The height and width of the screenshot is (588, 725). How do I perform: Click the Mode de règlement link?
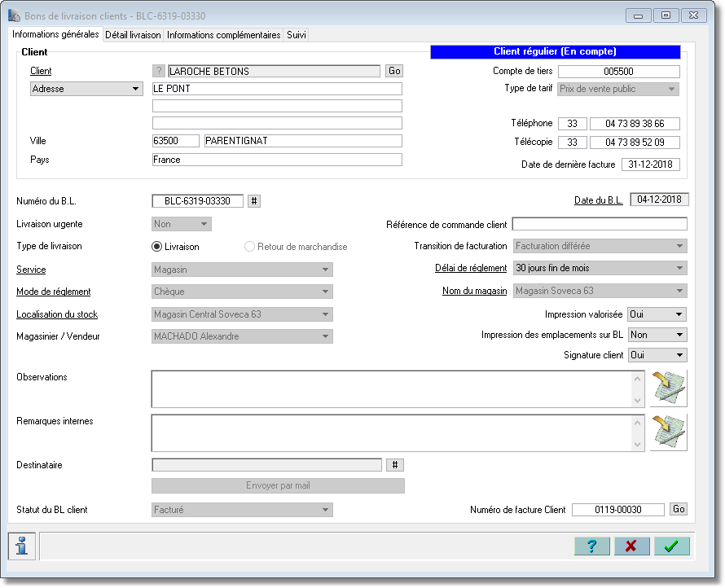point(54,292)
